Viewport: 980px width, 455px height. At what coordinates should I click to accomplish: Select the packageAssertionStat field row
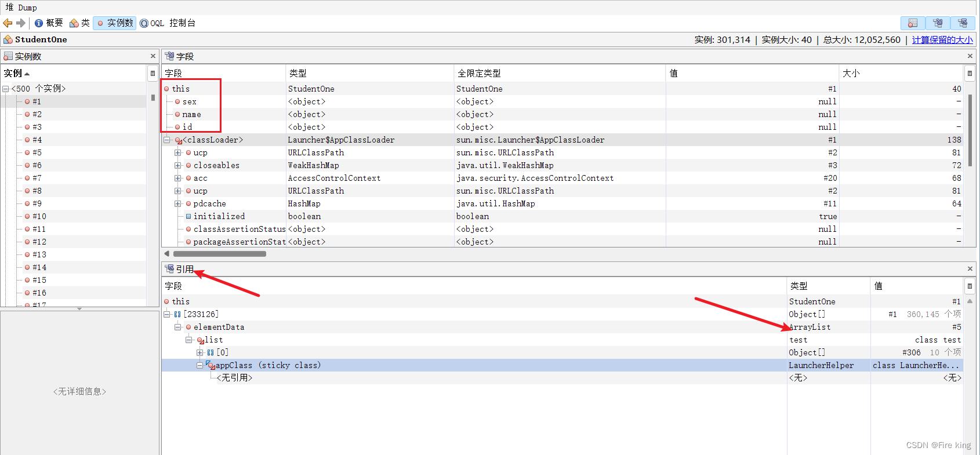click(562, 242)
